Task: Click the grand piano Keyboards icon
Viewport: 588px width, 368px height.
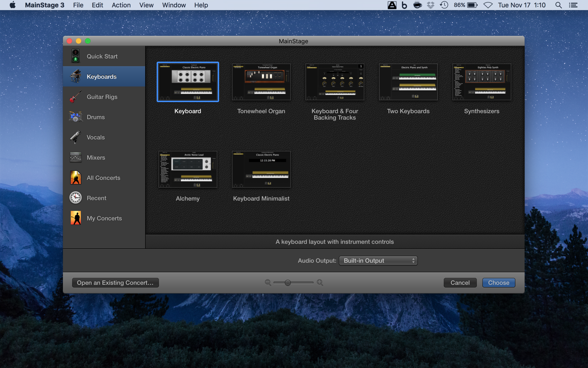Action: click(x=75, y=76)
